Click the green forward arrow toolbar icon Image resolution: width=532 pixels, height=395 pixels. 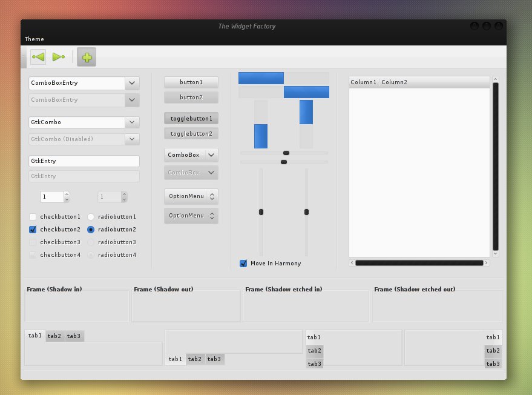click(58, 57)
